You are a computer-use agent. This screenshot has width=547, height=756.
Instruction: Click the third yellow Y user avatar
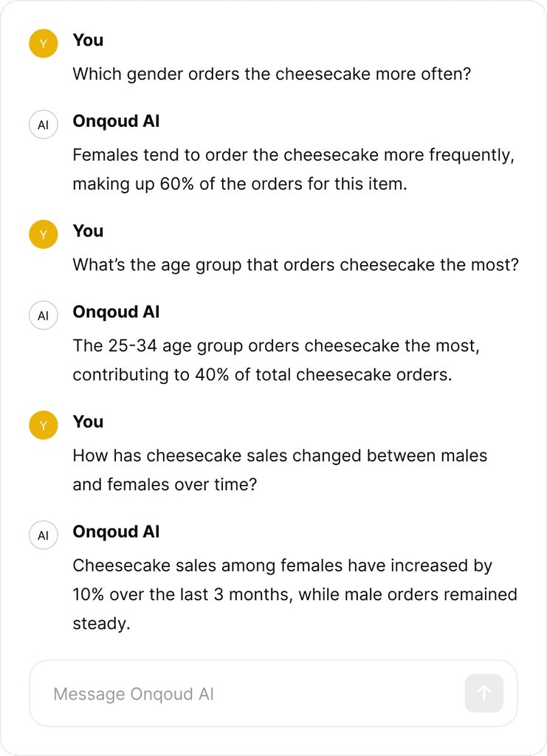pyautogui.click(x=44, y=425)
